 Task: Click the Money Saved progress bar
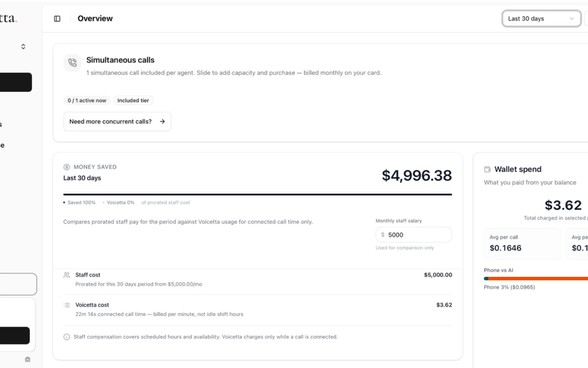click(x=258, y=194)
